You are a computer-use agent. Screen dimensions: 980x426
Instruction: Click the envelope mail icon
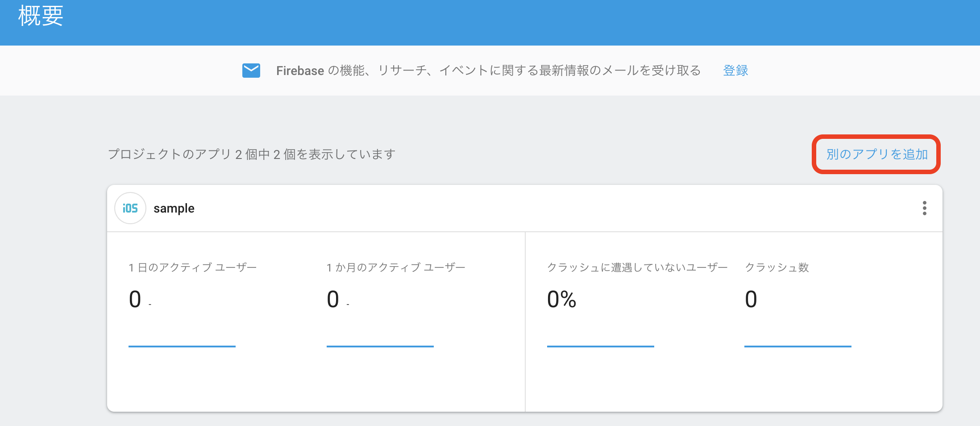tap(251, 71)
